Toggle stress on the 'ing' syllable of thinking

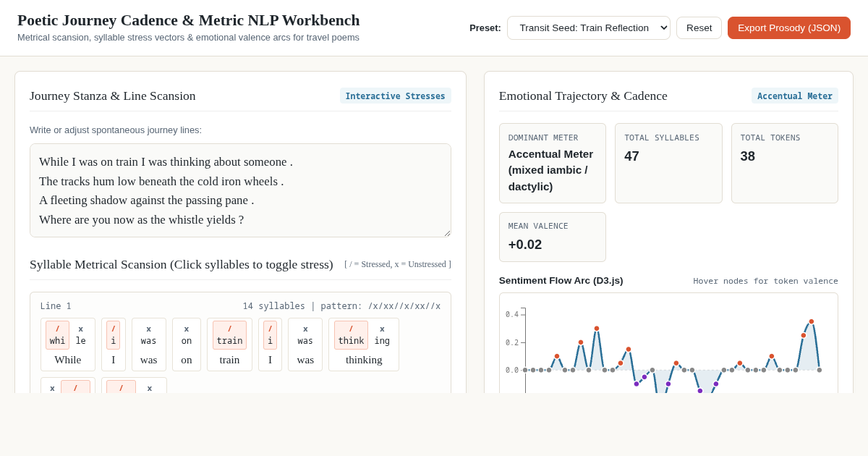[x=382, y=335]
